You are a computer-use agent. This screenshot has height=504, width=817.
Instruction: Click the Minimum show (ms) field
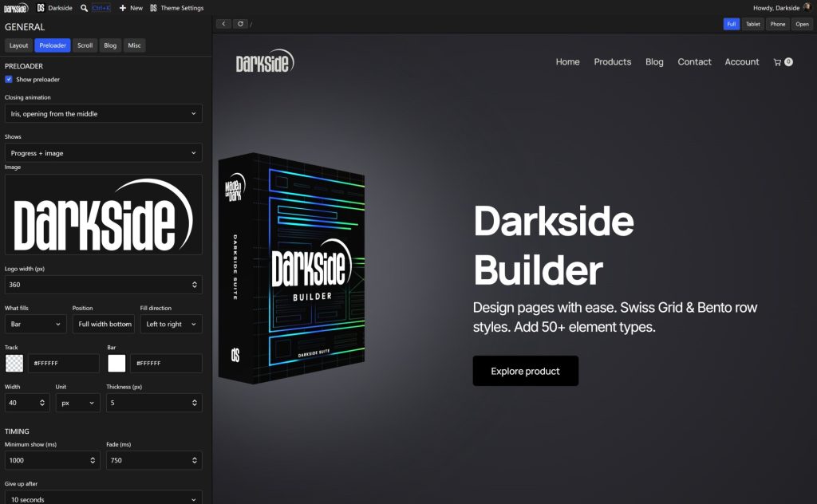[x=52, y=460]
